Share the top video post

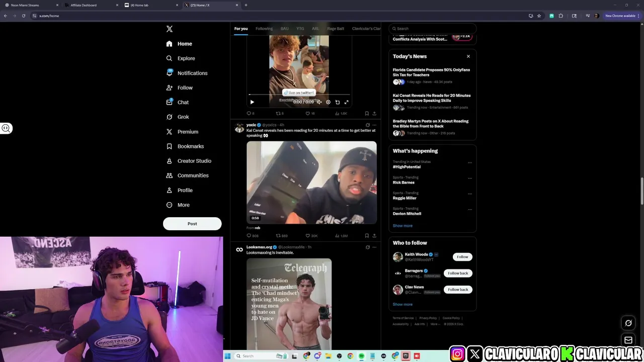click(374, 114)
